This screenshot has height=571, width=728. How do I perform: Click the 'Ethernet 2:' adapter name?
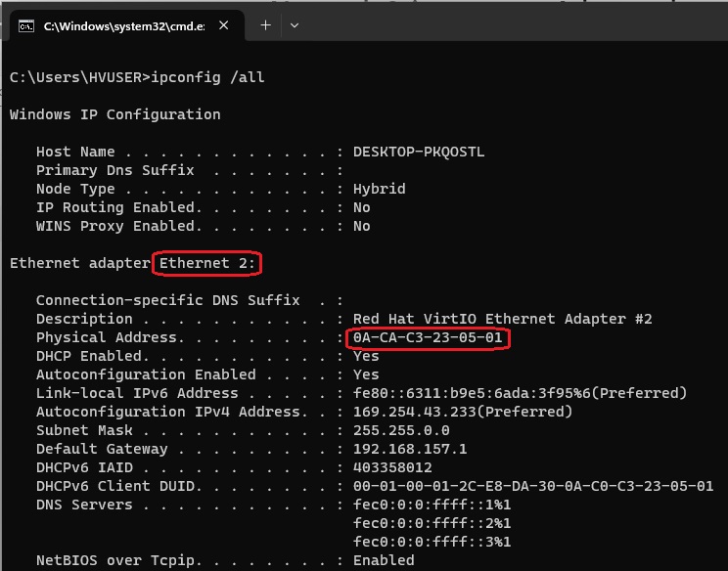pos(207,263)
